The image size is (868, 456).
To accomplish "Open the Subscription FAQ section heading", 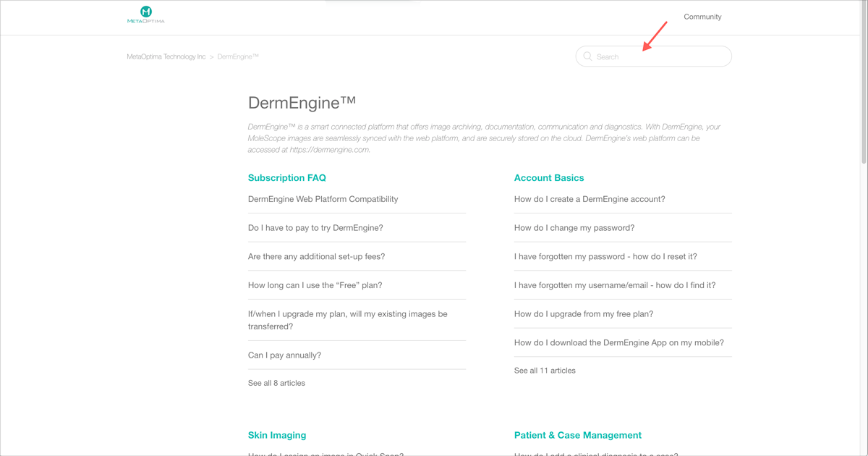I will pyautogui.click(x=286, y=177).
